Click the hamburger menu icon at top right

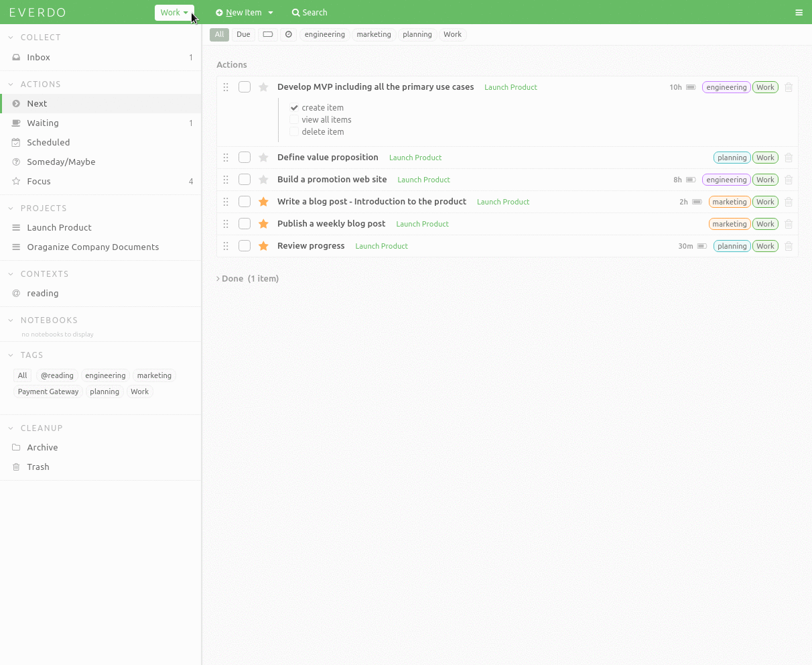click(799, 13)
